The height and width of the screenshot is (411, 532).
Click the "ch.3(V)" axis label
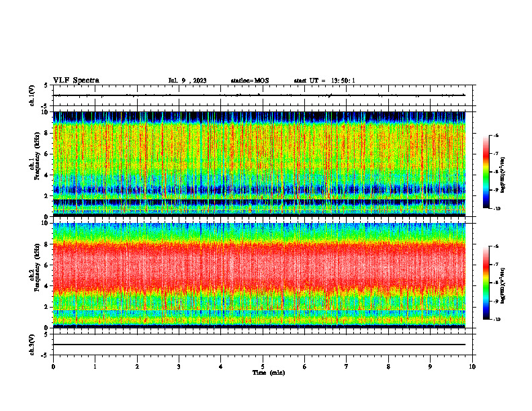pos(32,345)
